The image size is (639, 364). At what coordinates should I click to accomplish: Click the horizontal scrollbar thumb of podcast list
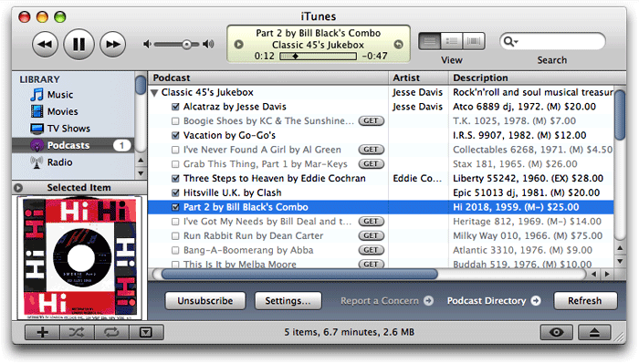[299, 274]
